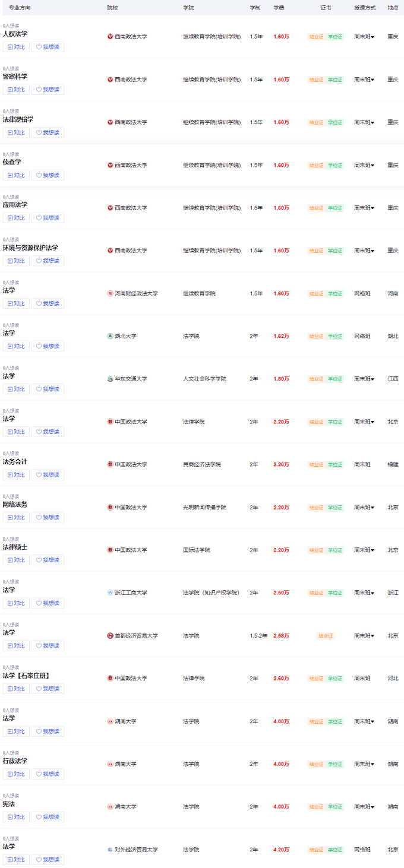Click the 4.20万 tuition value

(281, 850)
